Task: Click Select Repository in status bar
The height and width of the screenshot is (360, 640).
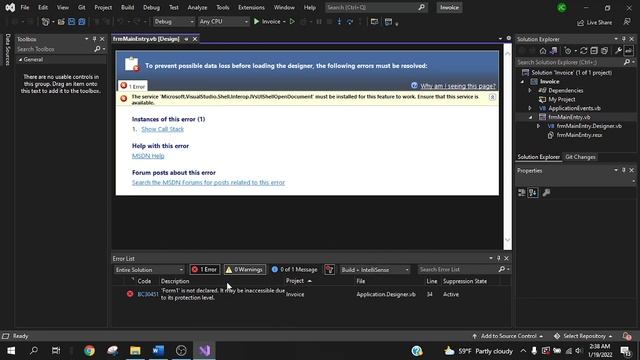Action: click(584, 336)
